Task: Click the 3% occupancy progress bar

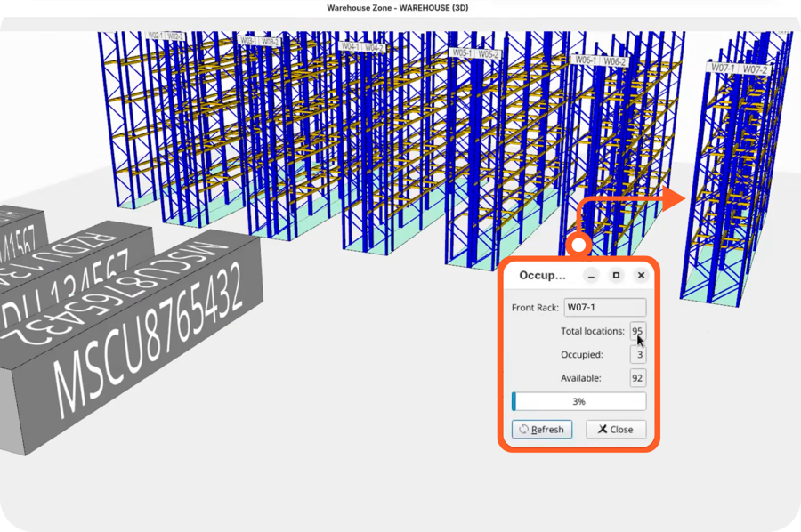Action: [578, 401]
